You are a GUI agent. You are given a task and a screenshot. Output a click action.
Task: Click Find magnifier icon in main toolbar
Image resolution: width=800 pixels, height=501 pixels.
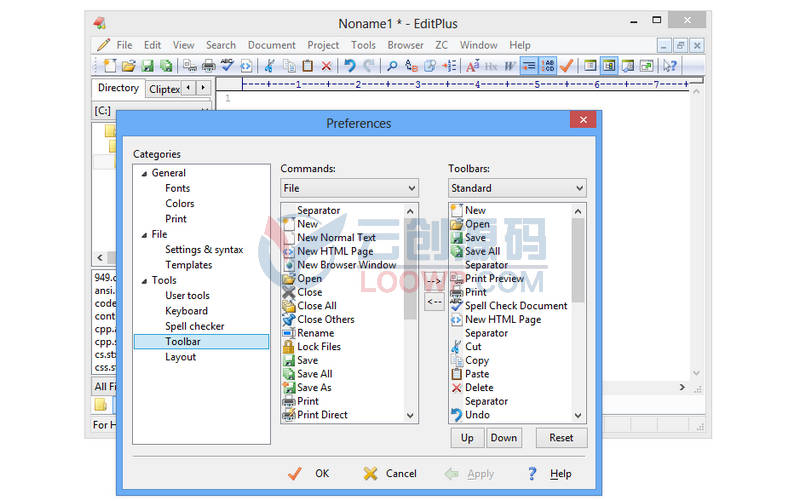click(392, 66)
